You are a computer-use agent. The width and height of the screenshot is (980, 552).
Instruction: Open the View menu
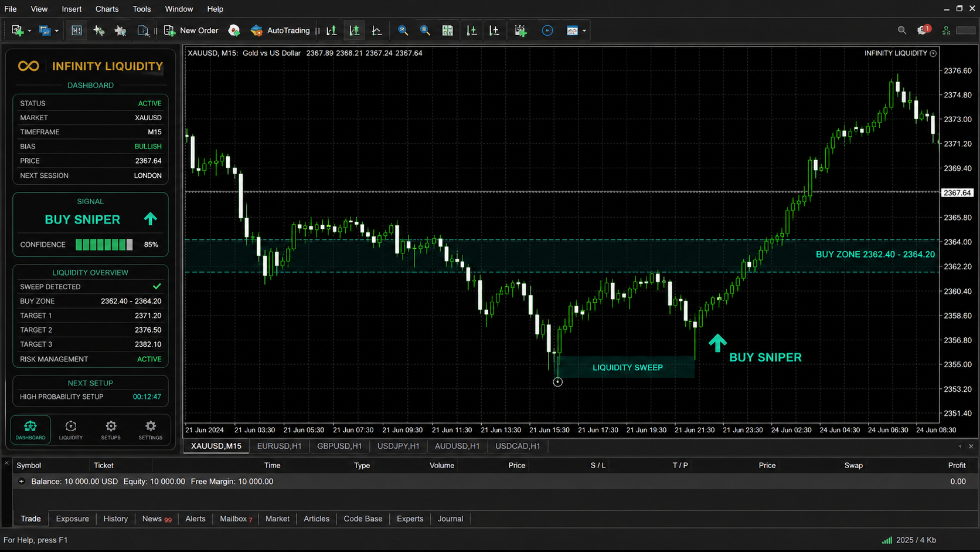(39, 9)
